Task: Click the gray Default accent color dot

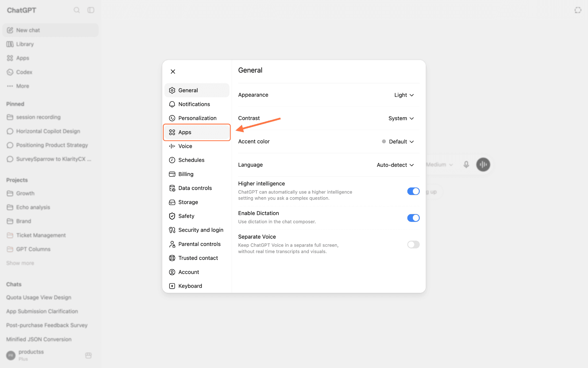Action: click(x=384, y=141)
